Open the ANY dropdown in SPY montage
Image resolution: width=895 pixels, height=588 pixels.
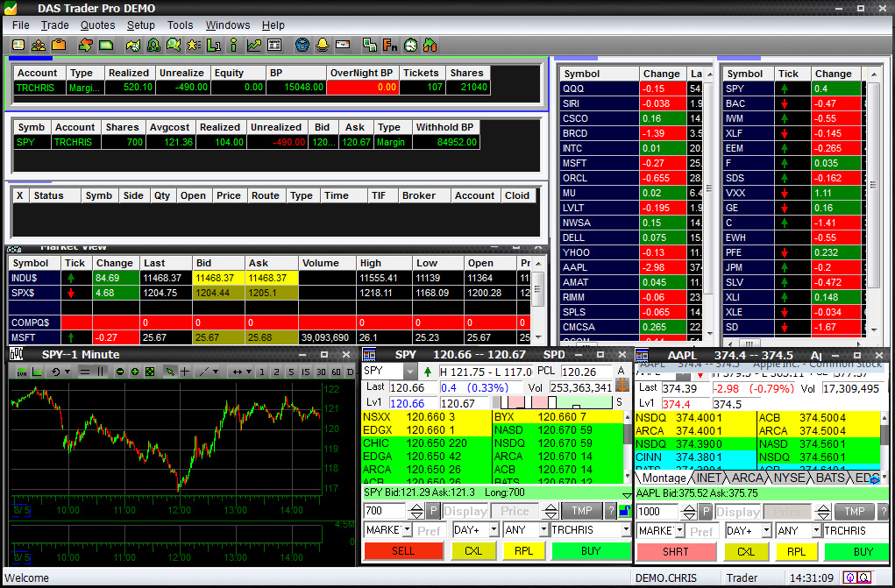[x=544, y=530]
